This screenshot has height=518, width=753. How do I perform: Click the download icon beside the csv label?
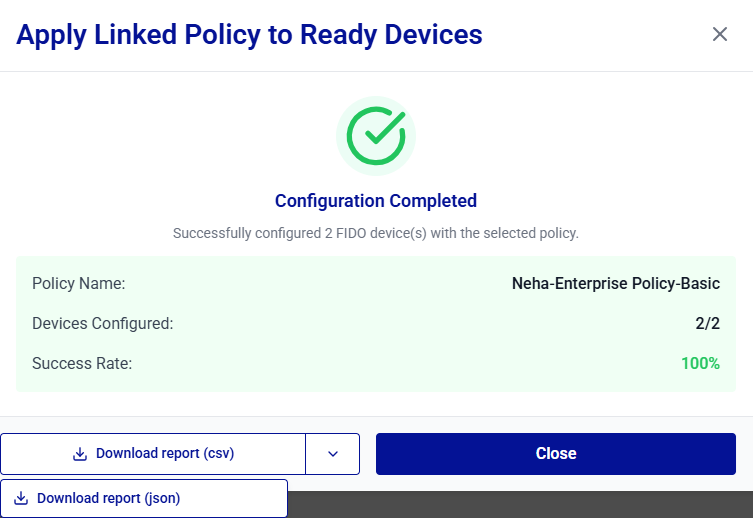(x=80, y=454)
